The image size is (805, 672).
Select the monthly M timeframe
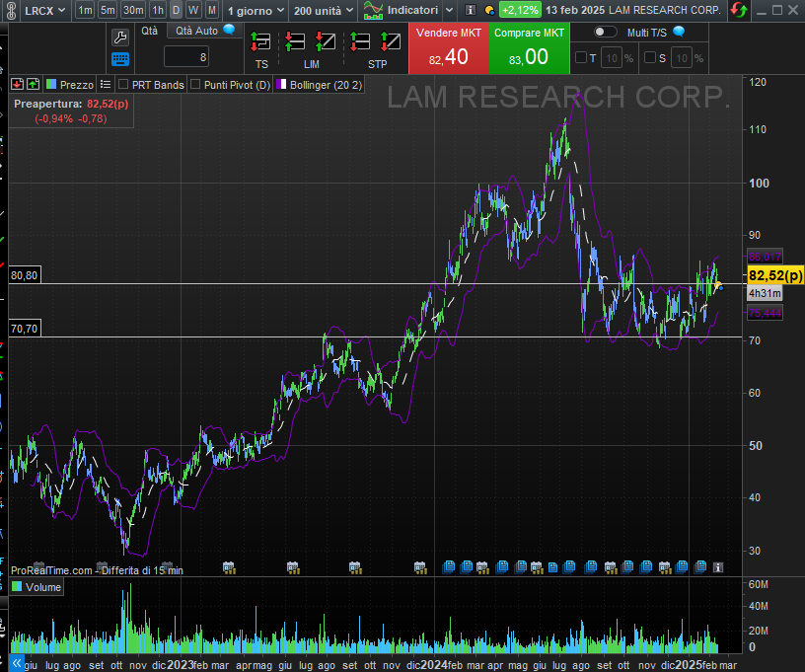click(x=212, y=10)
